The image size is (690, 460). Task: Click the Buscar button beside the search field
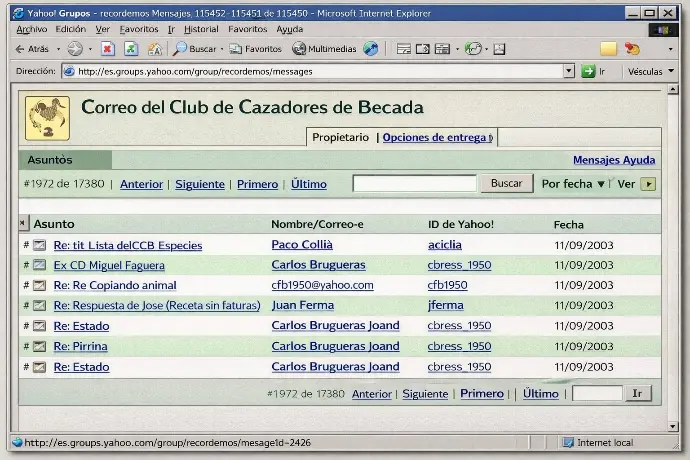[506, 183]
